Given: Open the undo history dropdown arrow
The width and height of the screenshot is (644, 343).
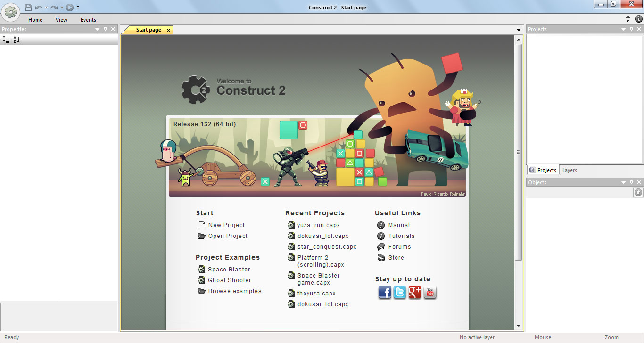Looking at the screenshot, I should click(46, 8).
